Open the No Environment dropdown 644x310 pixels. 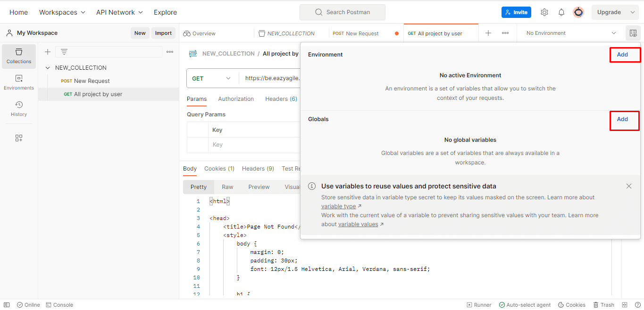tap(571, 33)
